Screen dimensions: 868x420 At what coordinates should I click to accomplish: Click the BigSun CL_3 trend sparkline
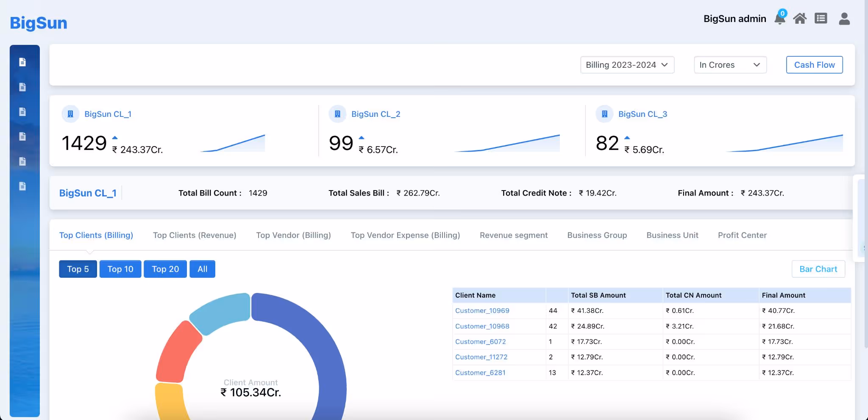[785, 143]
